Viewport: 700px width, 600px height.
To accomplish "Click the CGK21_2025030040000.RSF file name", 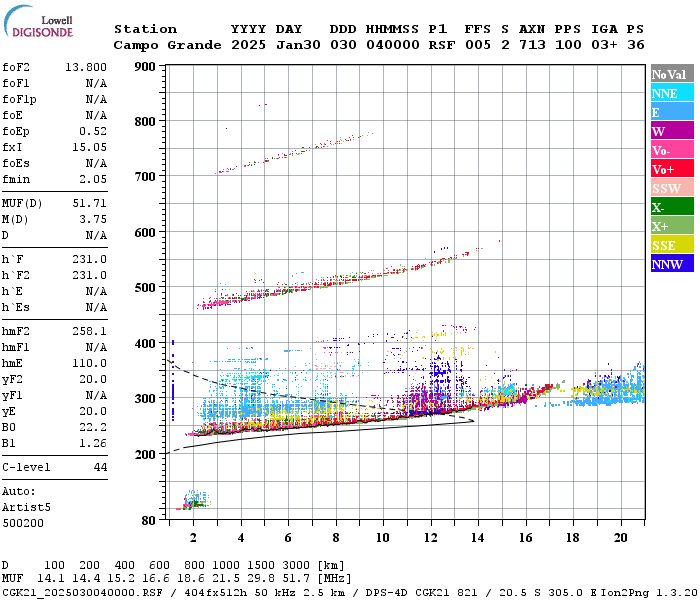I will tap(83, 592).
